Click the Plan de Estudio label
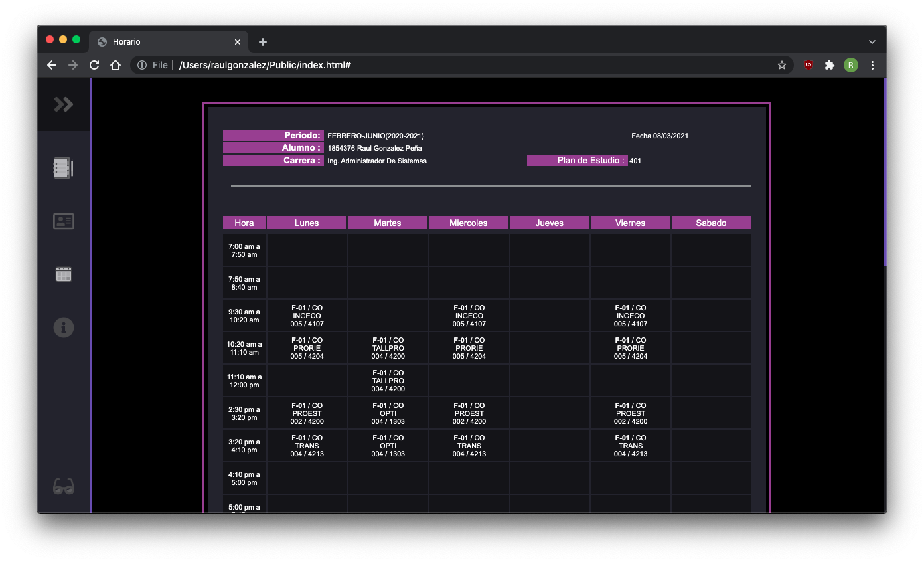This screenshot has width=924, height=562. (577, 160)
